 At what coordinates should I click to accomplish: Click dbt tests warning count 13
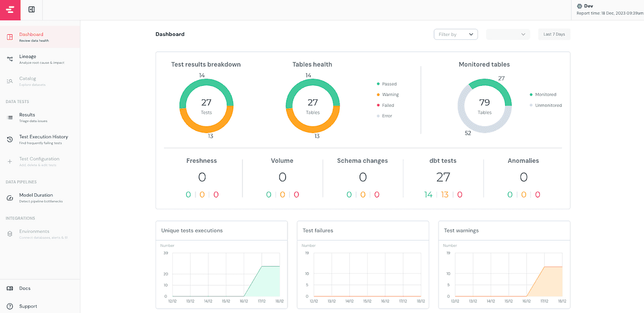click(x=445, y=195)
